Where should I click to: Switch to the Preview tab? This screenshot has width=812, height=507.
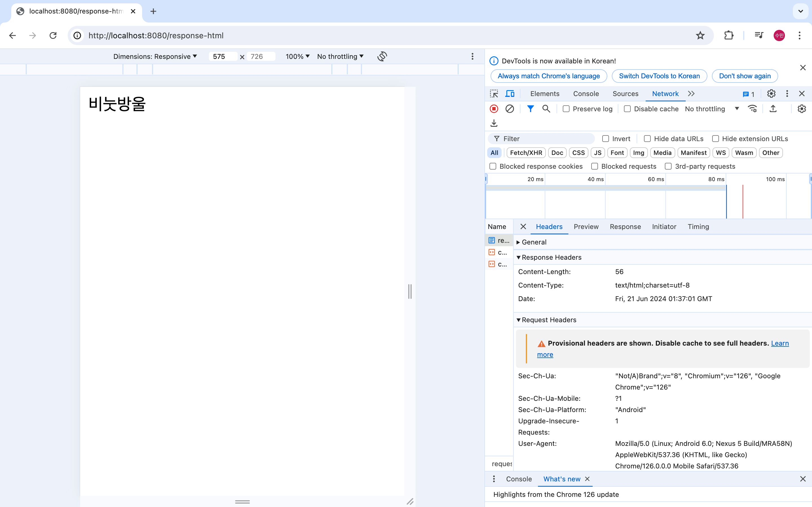586,227
